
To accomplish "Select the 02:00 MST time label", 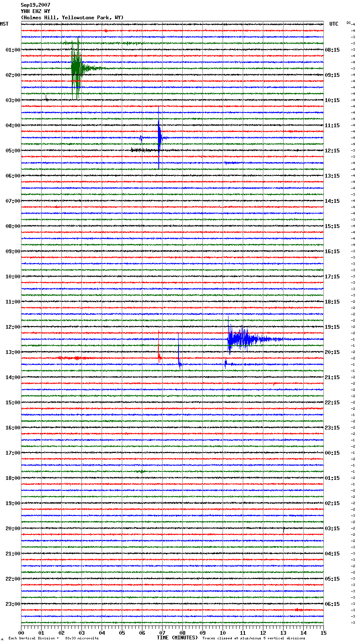I will [13, 75].
